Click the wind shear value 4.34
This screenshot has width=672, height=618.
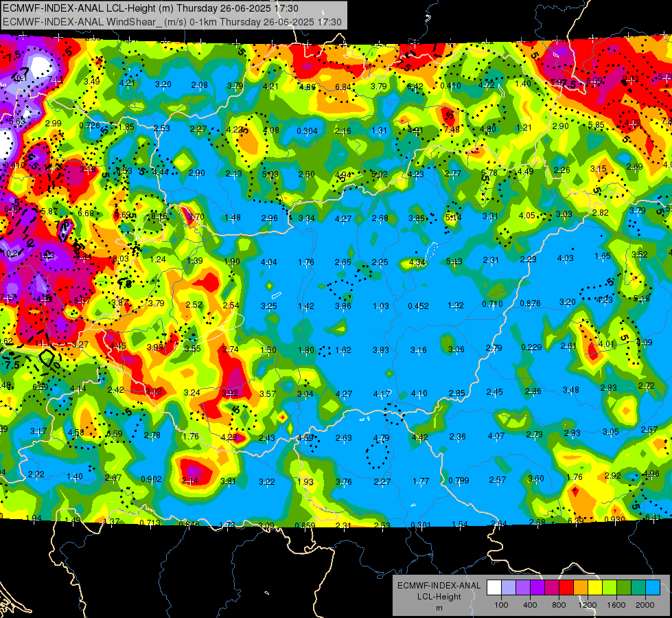click(417, 262)
